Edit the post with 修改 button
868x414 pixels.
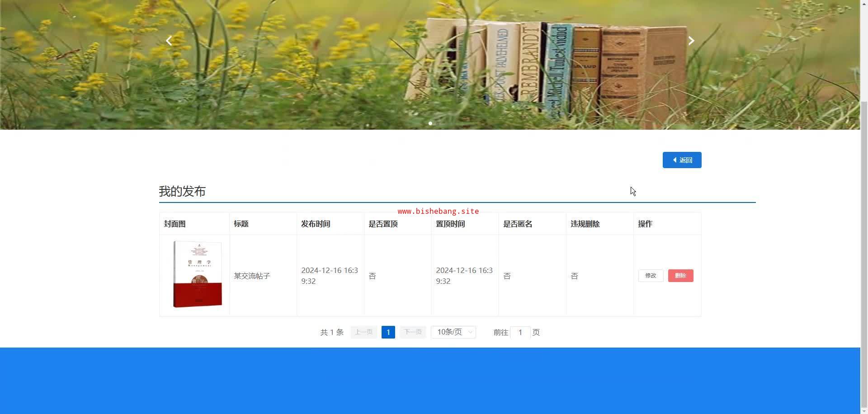[651, 276]
